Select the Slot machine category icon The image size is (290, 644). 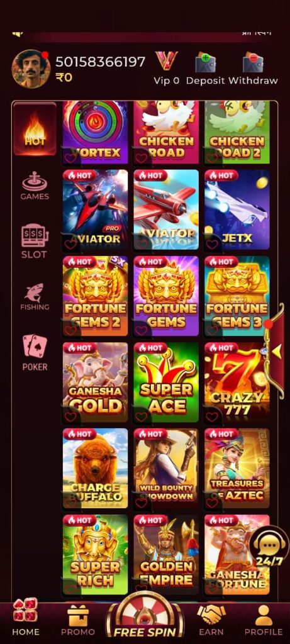[35, 235]
